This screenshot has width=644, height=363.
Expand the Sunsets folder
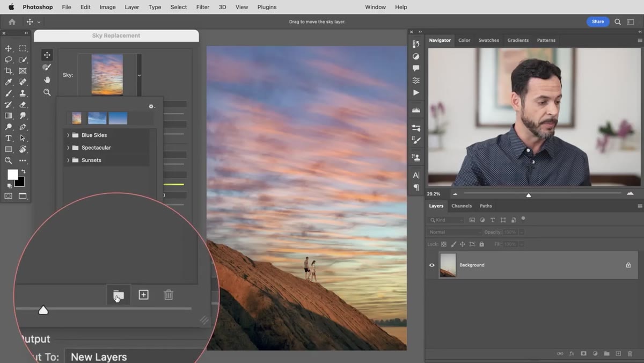[x=68, y=160]
